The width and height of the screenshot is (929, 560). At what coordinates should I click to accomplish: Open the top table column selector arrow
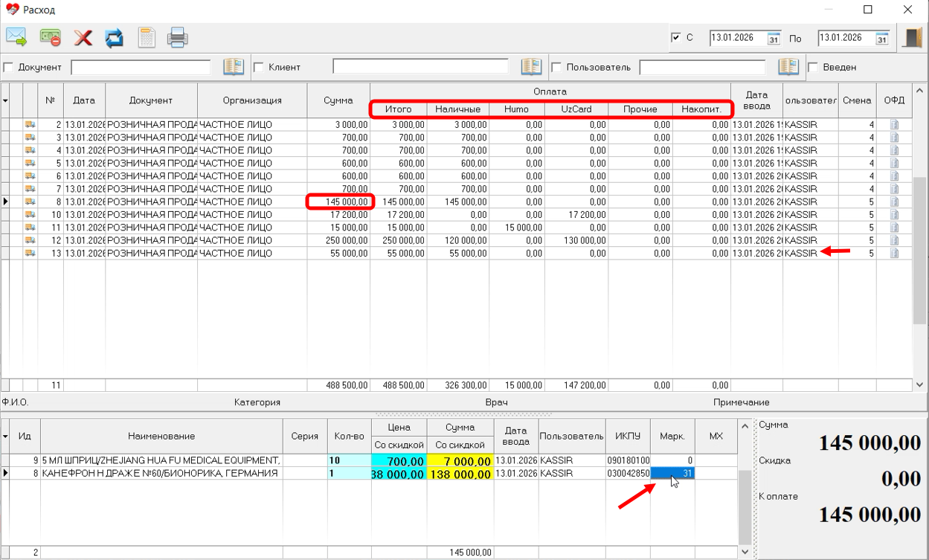pos(6,100)
